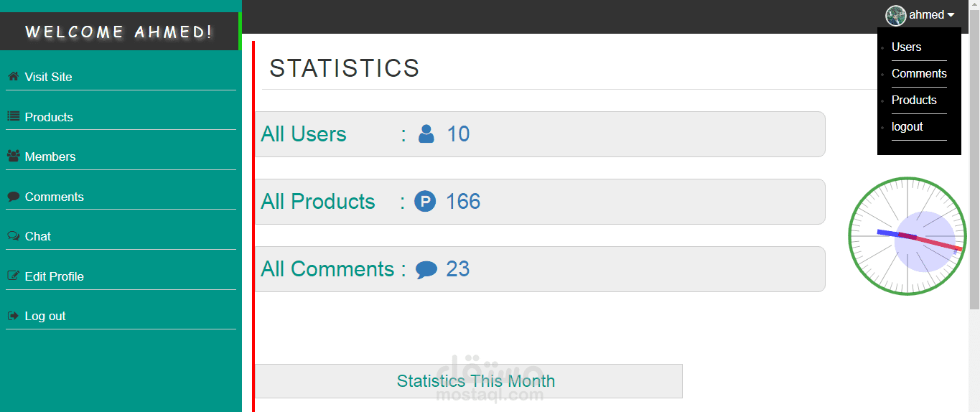Click the speech bubble icon beside Comments
The width and height of the screenshot is (980, 412).
(x=13, y=196)
